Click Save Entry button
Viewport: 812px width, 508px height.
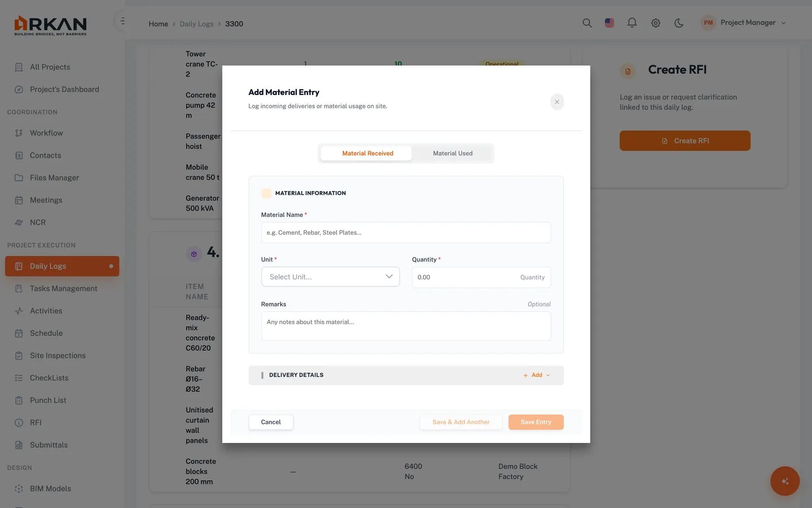[536, 422]
